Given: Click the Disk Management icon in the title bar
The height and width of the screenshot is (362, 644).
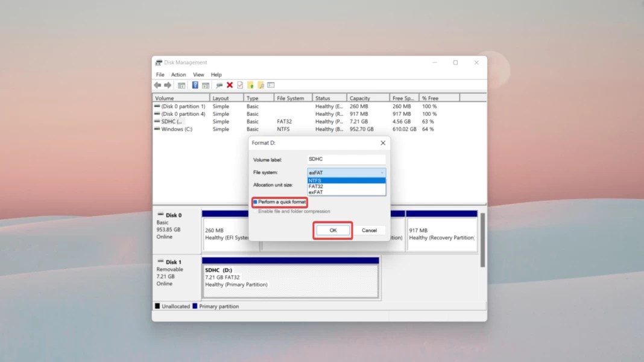Looking at the screenshot, I should (x=159, y=62).
